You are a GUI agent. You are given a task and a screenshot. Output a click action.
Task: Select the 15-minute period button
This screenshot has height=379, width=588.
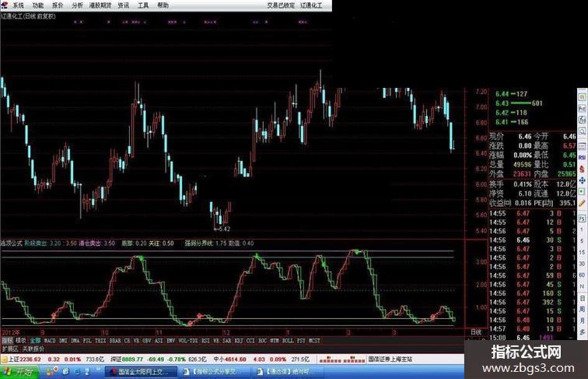(582, 252)
